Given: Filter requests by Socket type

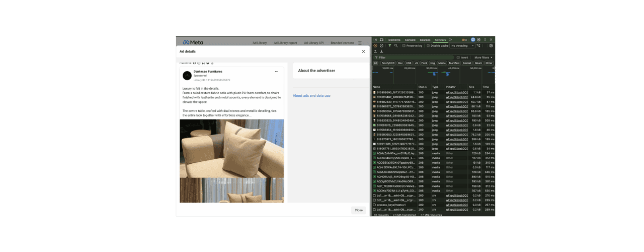Looking at the screenshot, I should 467,63.
